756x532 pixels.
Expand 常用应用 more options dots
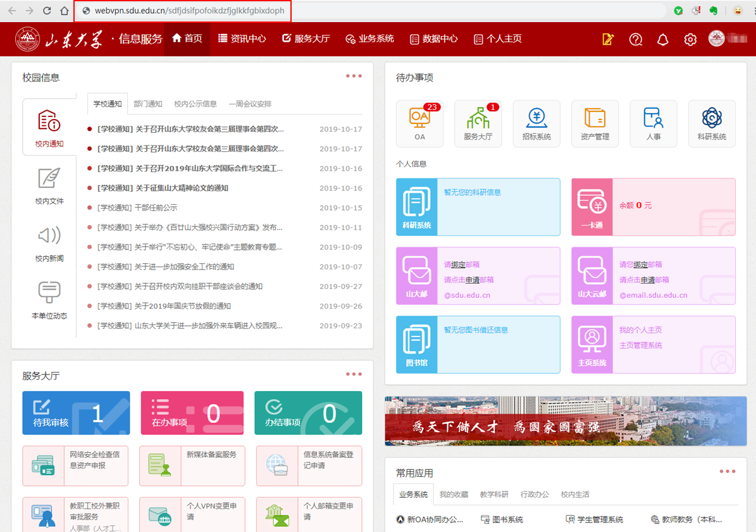pos(728,471)
